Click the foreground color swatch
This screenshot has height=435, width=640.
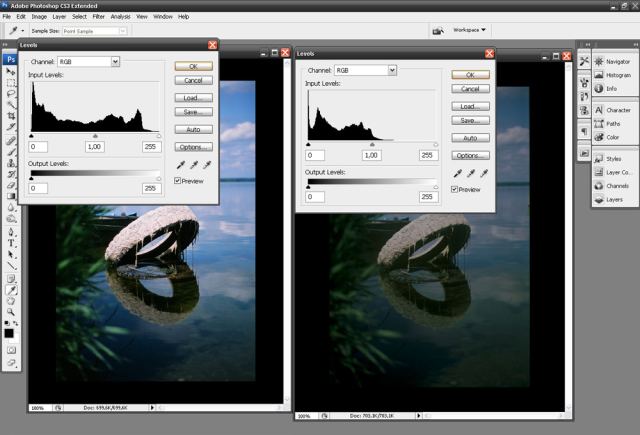pos(9,333)
